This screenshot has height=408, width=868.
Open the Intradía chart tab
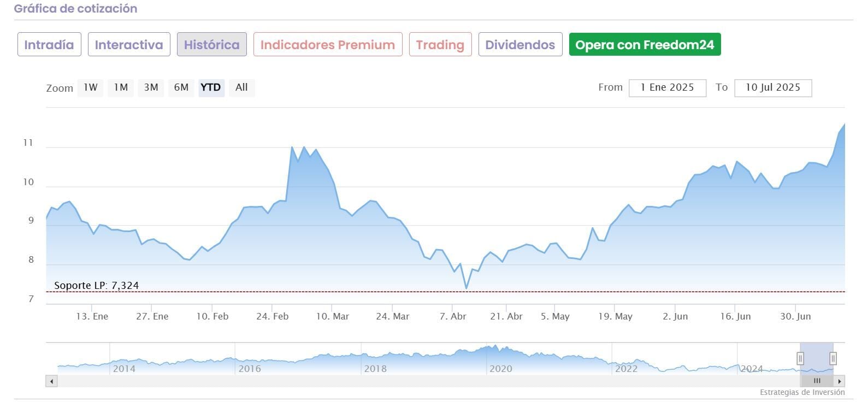(49, 45)
